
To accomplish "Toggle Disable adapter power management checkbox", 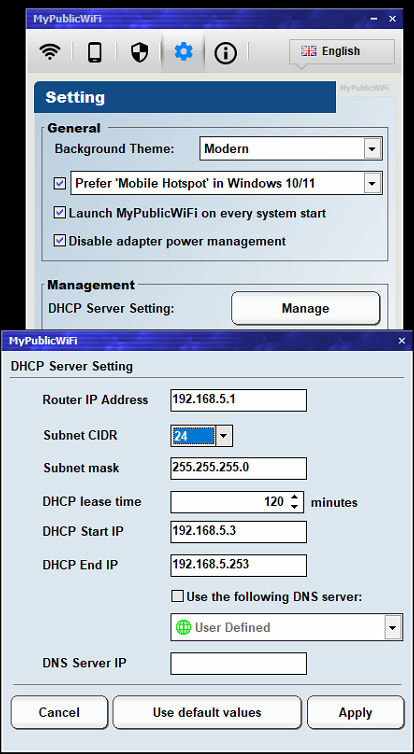I will click(60, 241).
